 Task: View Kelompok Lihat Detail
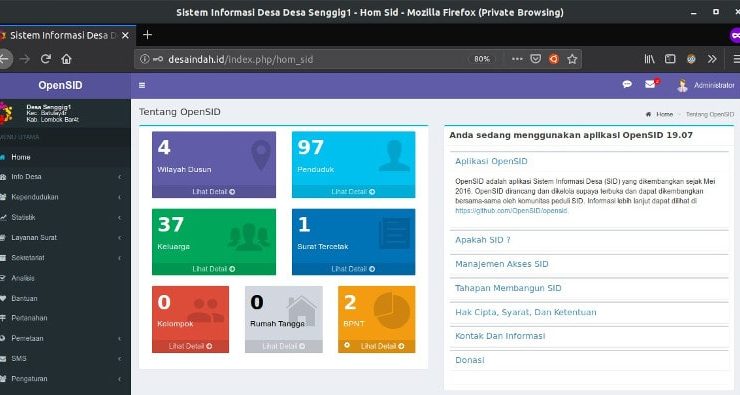pos(190,346)
